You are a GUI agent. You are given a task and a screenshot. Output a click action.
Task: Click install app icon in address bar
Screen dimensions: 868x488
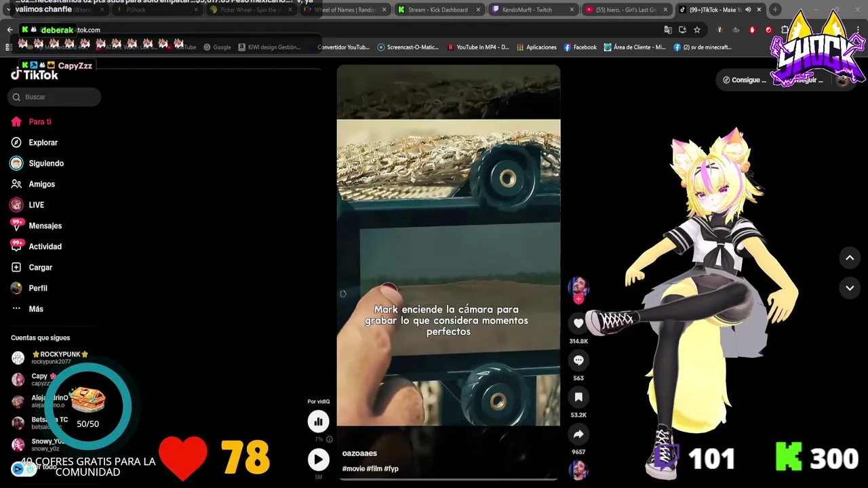tap(682, 30)
